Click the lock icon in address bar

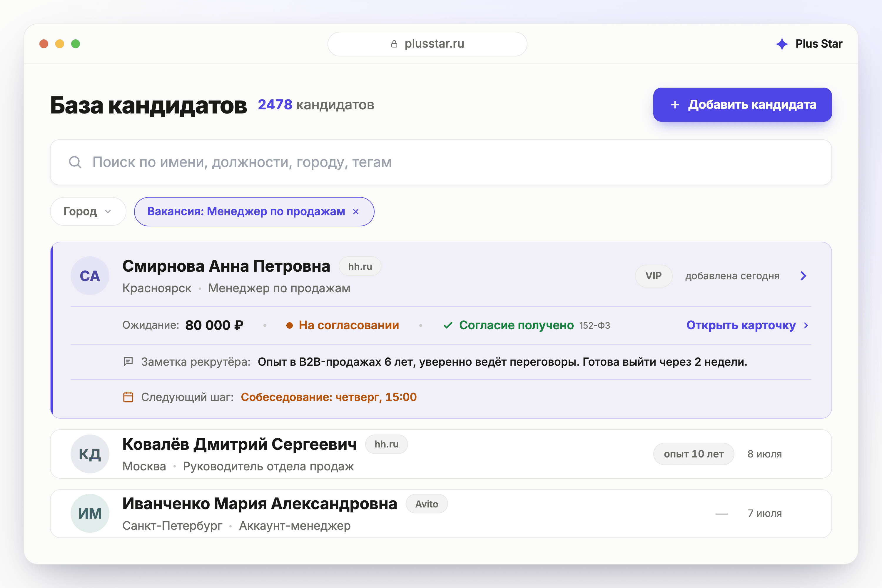pyautogui.click(x=394, y=44)
